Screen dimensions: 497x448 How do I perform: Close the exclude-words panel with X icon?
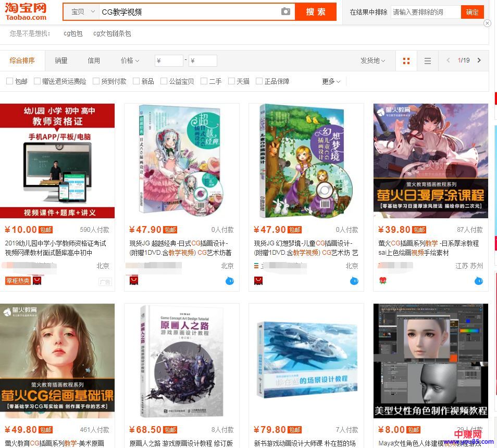(487, 23)
